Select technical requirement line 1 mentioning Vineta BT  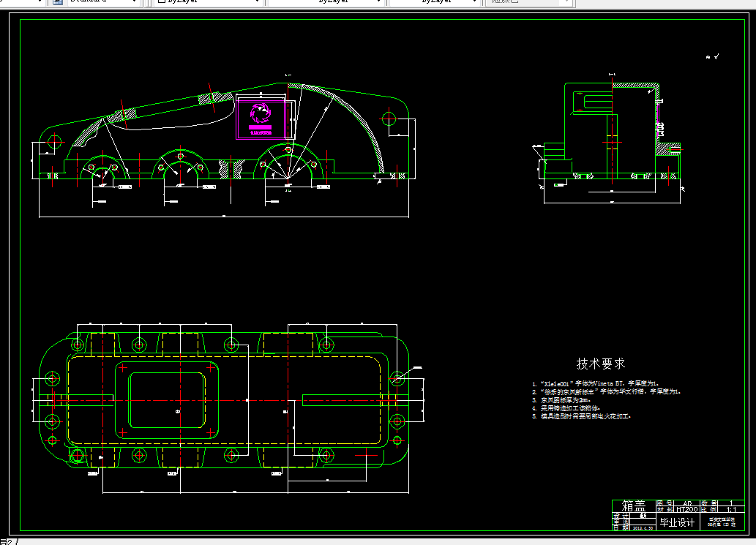click(596, 383)
